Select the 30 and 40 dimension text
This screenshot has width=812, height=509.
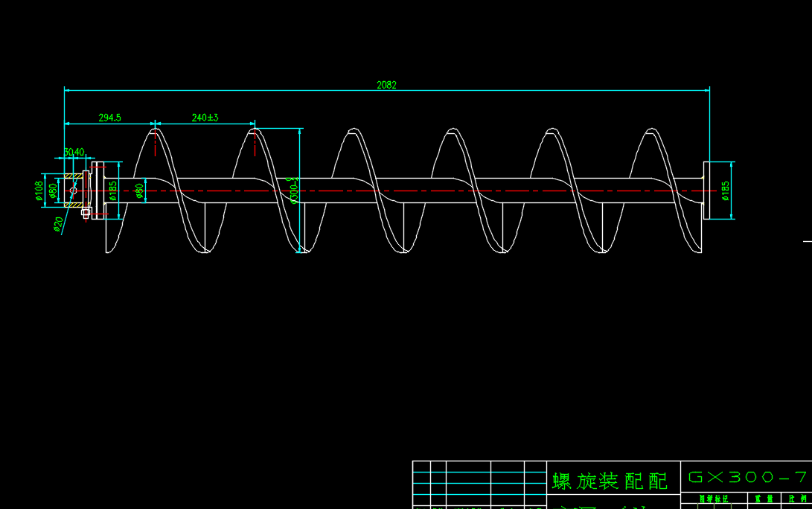pyautogui.click(x=74, y=152)
